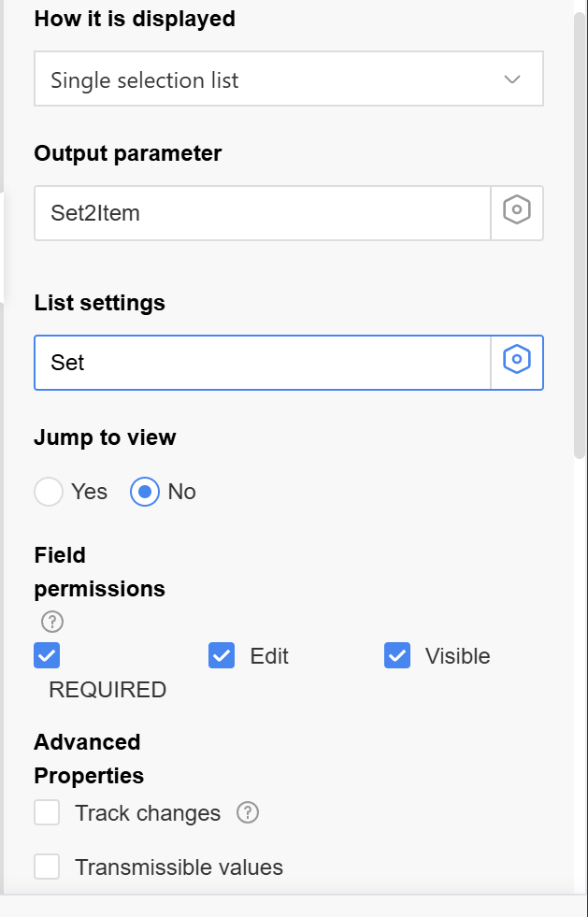This screenshot has height=917, width=588.
Task: Click the Advanced Properties heading
Action: [x=88, y=758]
